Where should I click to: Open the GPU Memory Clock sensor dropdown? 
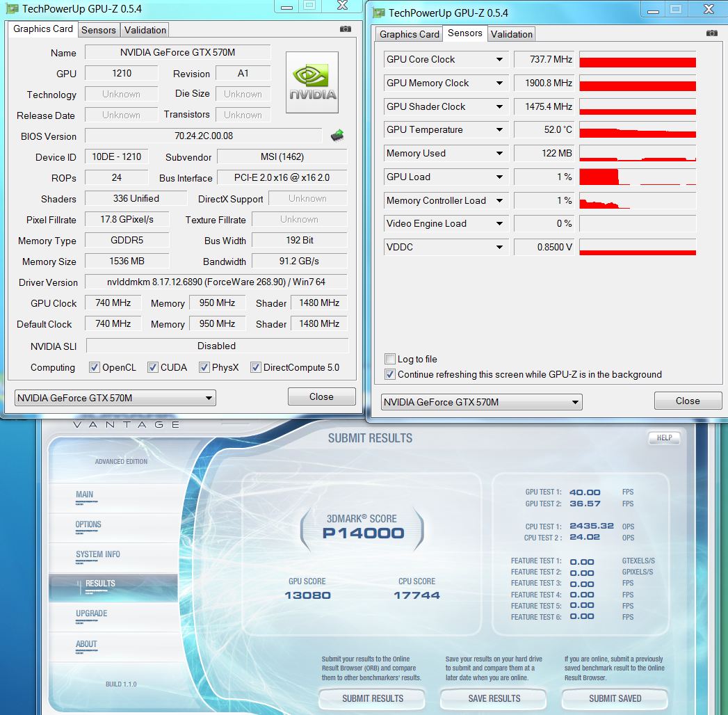point(499,83)
